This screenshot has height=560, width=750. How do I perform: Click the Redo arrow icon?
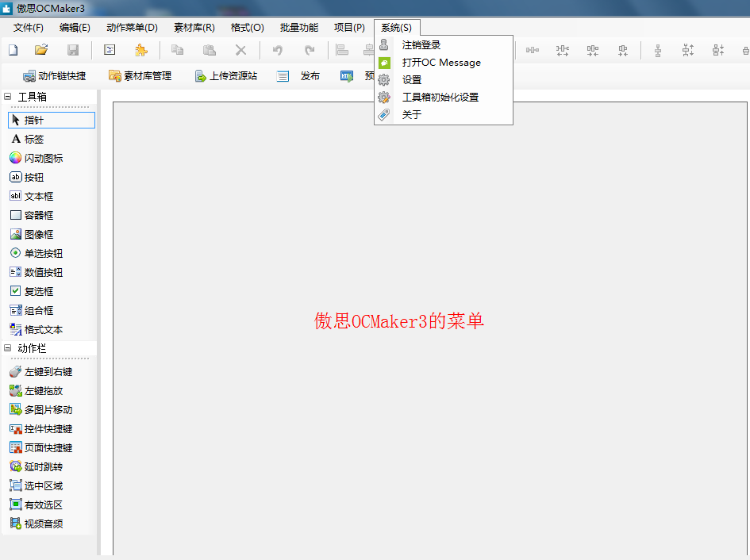[x=310, y=50]
